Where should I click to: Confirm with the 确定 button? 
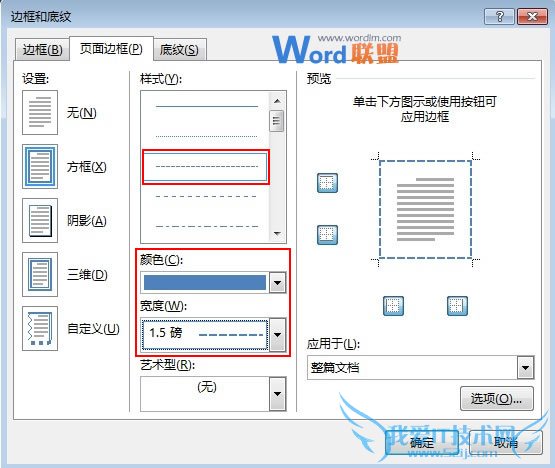coord(422,443)
